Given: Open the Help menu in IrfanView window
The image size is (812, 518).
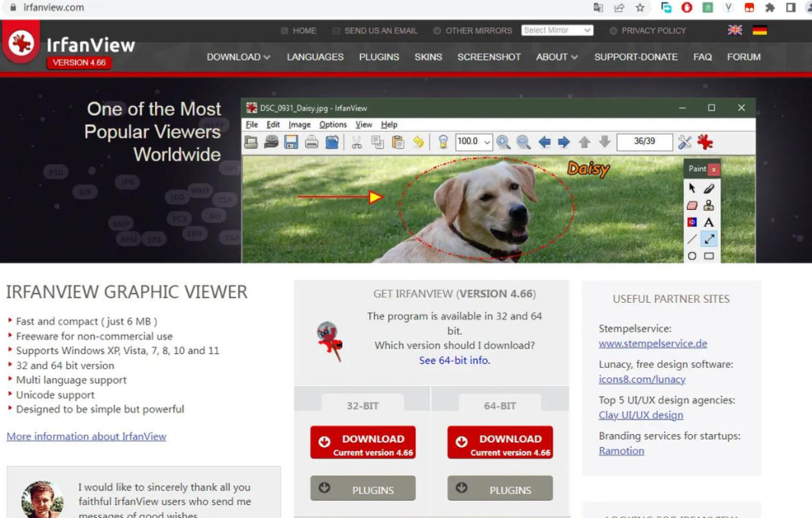Looking at the screenshot, I should tap(389, 124).
